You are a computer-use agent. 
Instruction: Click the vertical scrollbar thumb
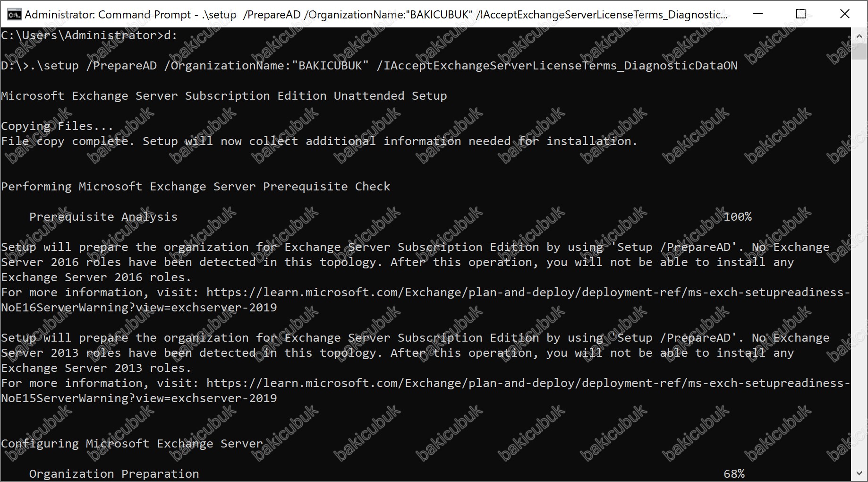point(859,52)
